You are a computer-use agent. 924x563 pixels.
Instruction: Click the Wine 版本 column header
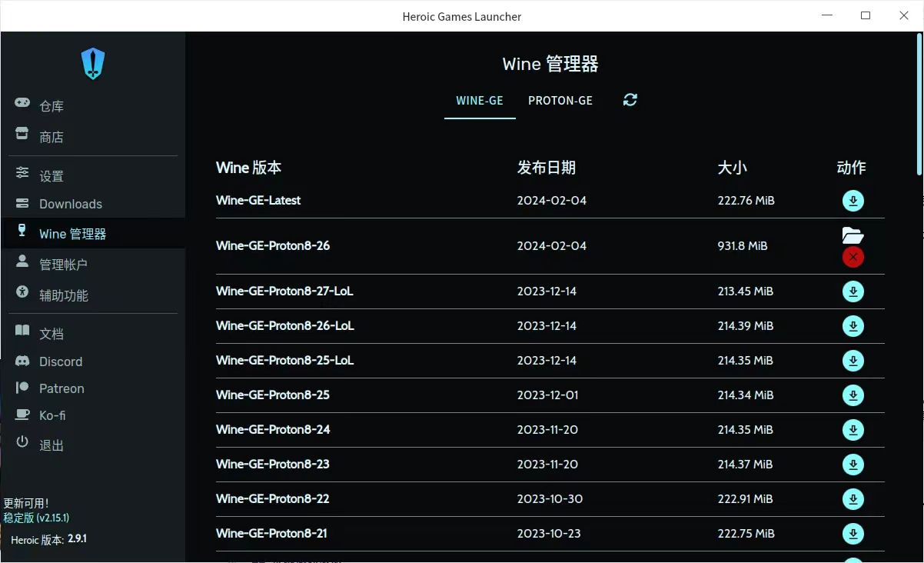click(249, 168)
